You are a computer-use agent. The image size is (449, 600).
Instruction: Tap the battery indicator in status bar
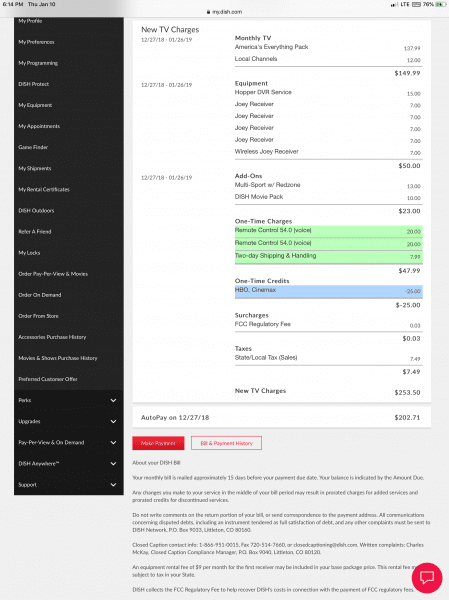tap(441, 4)
